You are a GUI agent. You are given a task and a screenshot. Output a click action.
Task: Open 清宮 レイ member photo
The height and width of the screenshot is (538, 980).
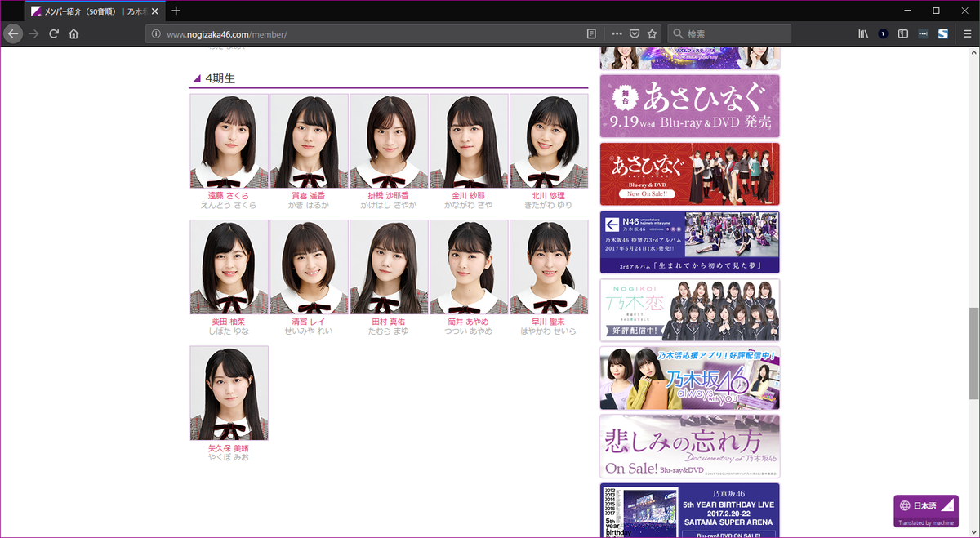click(309, 267)
